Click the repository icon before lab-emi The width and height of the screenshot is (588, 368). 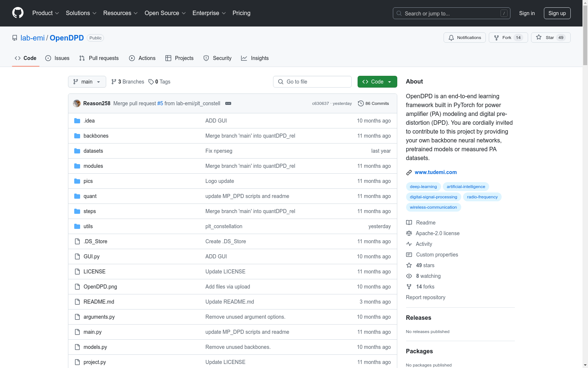(x=15, y=38)
